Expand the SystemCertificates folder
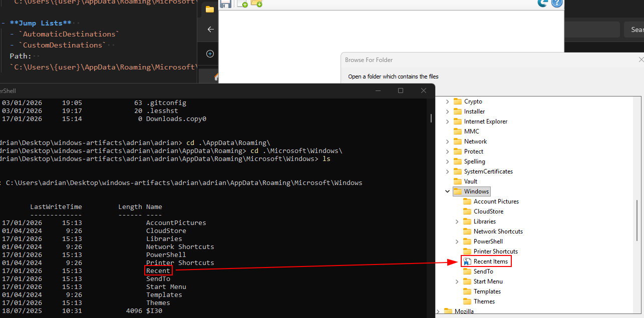644x318 pixels. (x=447, y=171)
